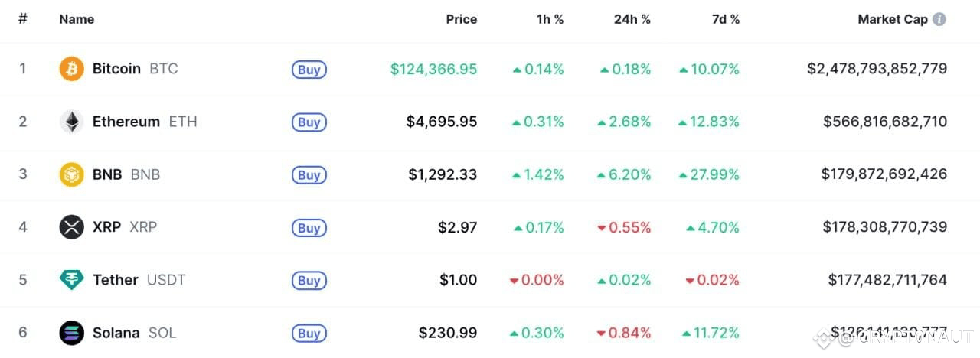The image size is (980, 358).
Task: Click the Buy button for Ethereum
Action: pyautogui.click(x=309, y=122)
